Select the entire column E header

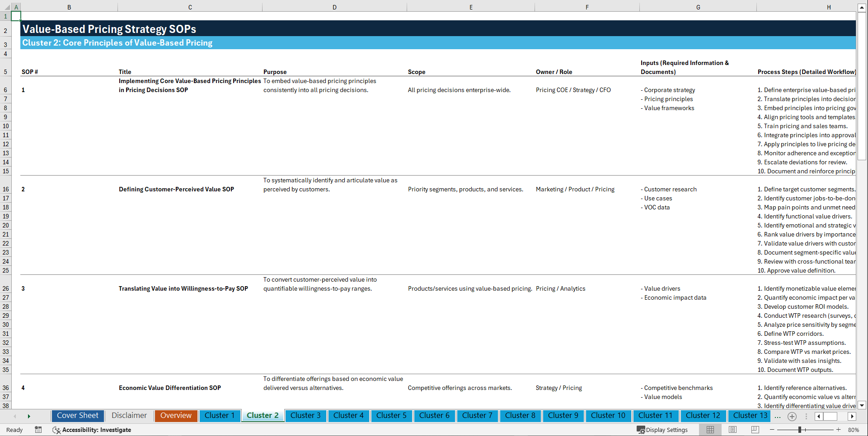[471, 7]
